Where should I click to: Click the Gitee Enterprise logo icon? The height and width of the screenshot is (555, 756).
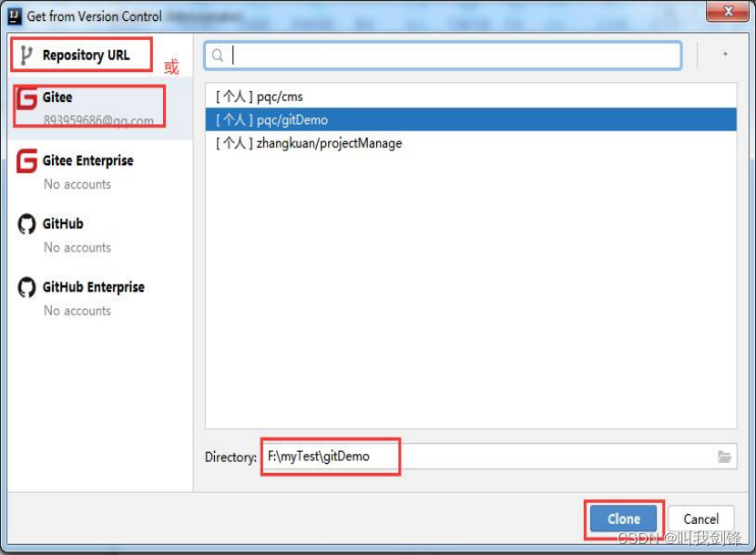tap(26, 160)
